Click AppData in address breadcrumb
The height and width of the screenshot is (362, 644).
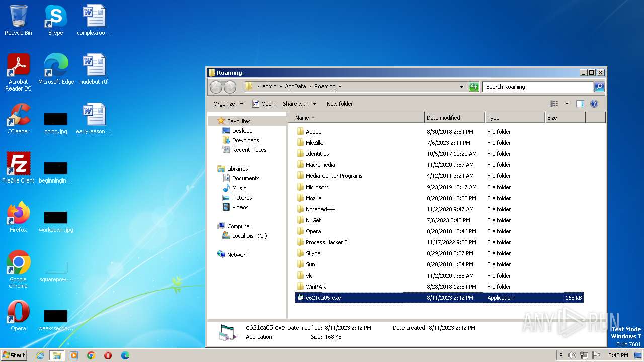click(295, 87)
